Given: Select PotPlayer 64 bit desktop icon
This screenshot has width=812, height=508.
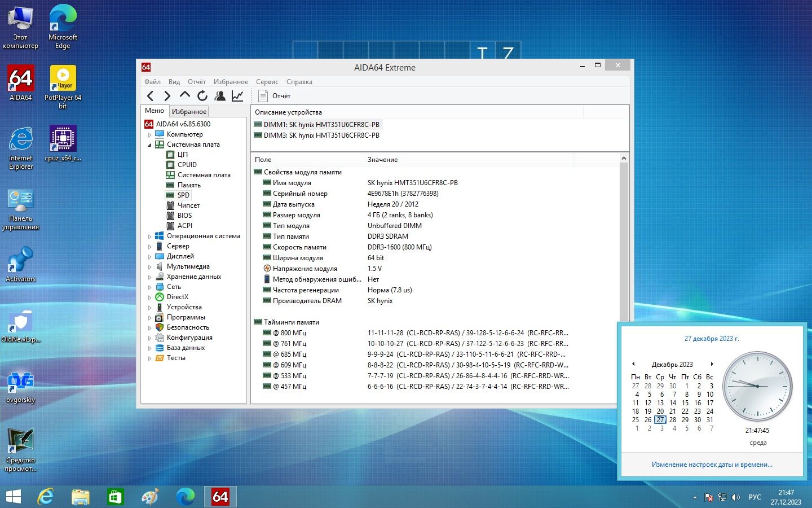Looking at the screenshot, I should 63,86.
